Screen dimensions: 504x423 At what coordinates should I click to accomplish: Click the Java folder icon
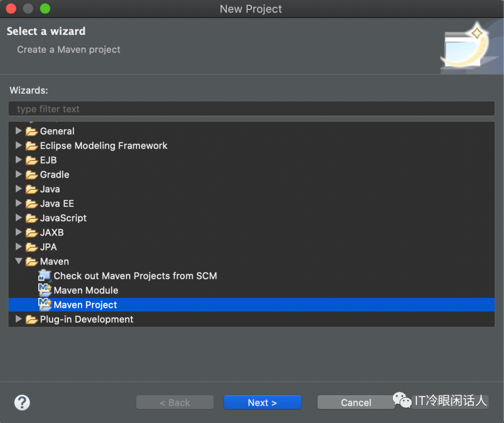32,189
